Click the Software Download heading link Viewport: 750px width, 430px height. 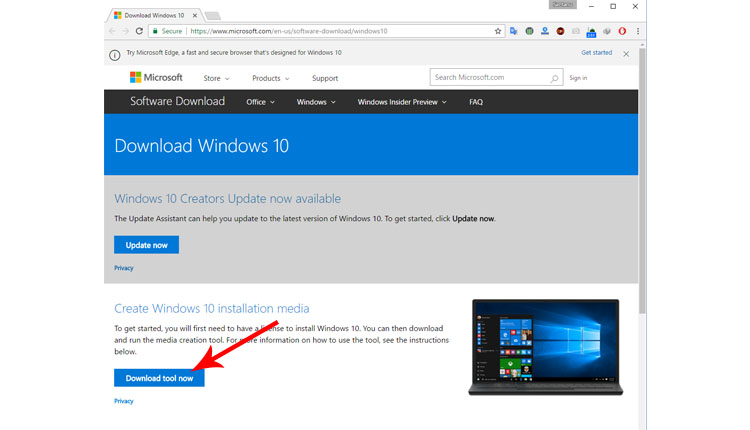point(177,101)
